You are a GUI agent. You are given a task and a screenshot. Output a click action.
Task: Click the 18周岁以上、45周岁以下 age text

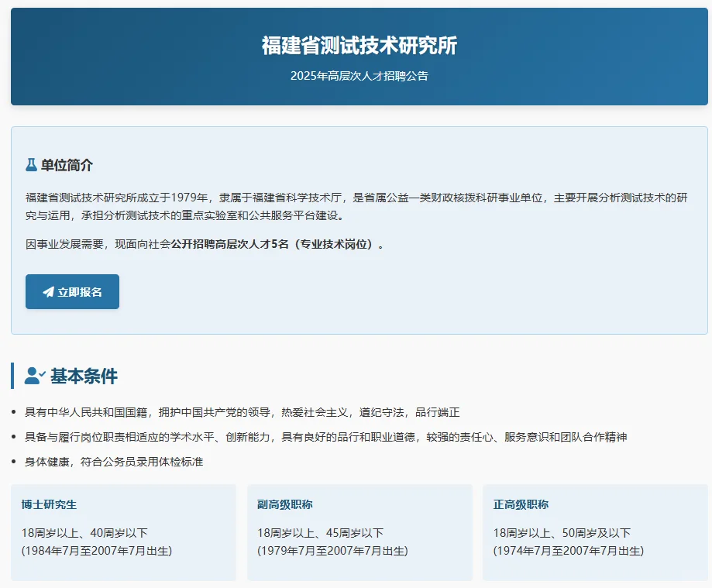[x=321, y=533]
